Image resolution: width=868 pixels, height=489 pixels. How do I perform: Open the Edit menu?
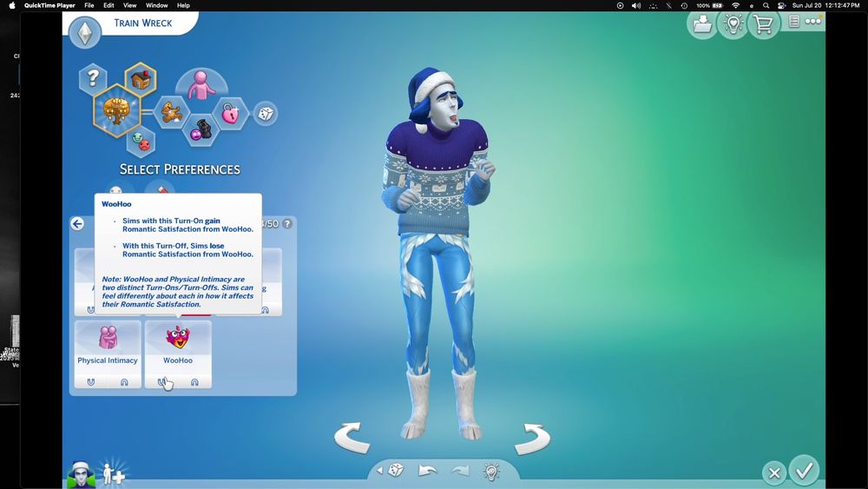(108, 5)
